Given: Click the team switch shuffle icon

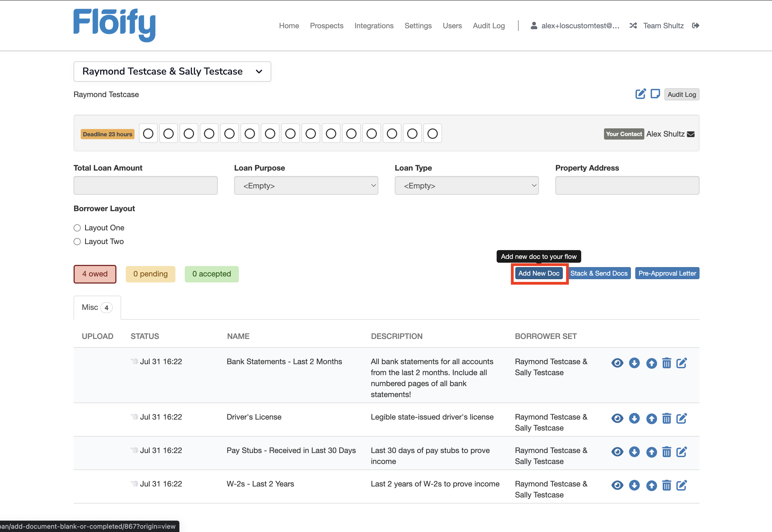Looking at the screenshot, I should pos(633,26).
